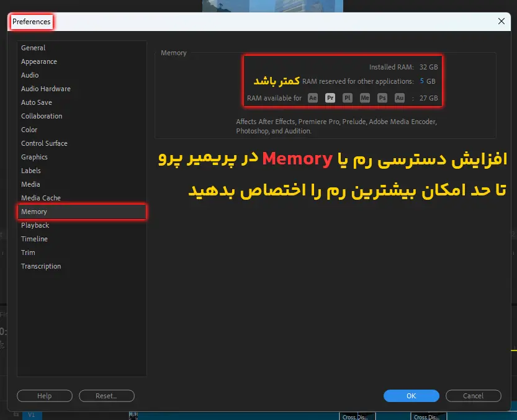Screen dimensions: 517x420
Task: Open Audio Hardware preferences
Action: tap(82, 89)
